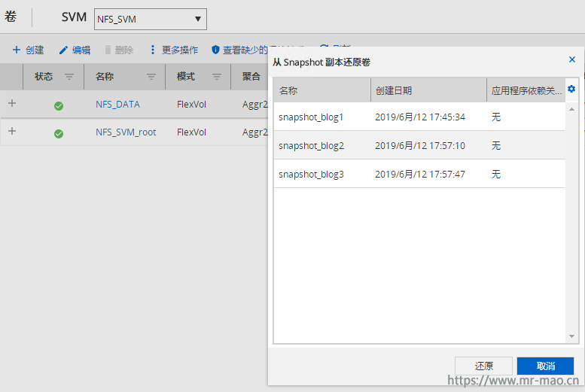Click the 聚合 column header
This screenshot has width=585, height=392.
click(x=251, y=77)
